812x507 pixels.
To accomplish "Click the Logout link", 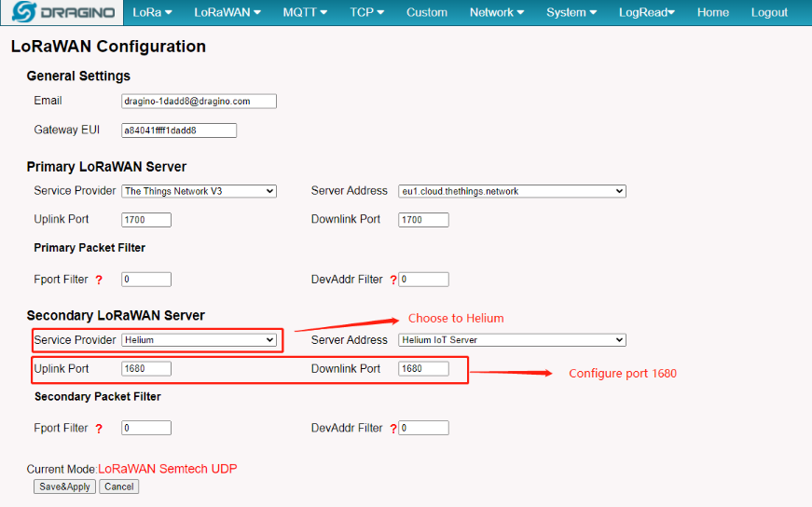I will pyautogui.click(x=769, y=12).
